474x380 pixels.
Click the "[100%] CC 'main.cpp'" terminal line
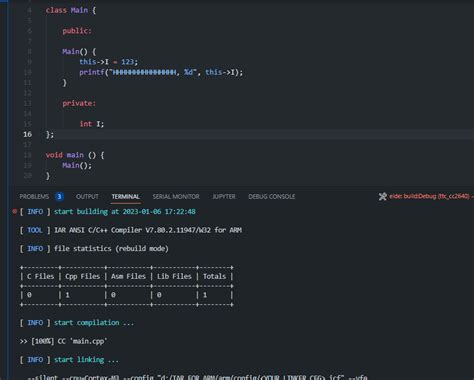(63, 341)
